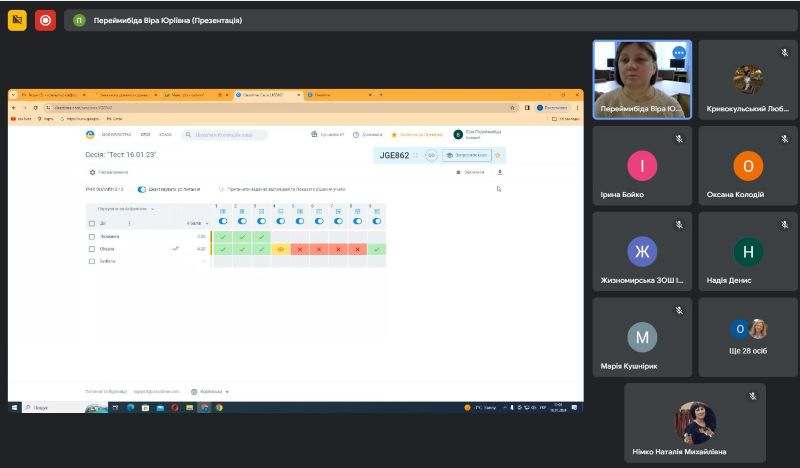Click the settings gear beside Налаштування
The image size is (800, 468).
point(92,173)
